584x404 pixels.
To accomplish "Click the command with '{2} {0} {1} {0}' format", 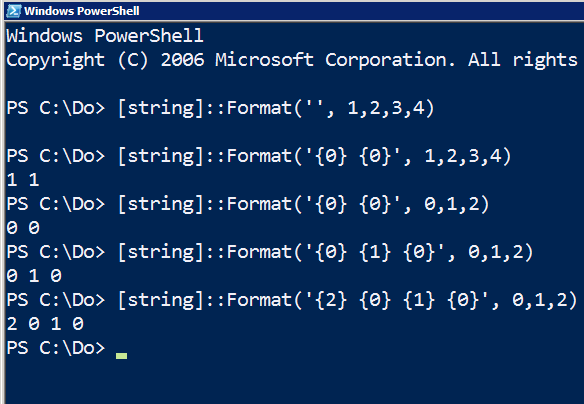I will [x=292, y=300].
